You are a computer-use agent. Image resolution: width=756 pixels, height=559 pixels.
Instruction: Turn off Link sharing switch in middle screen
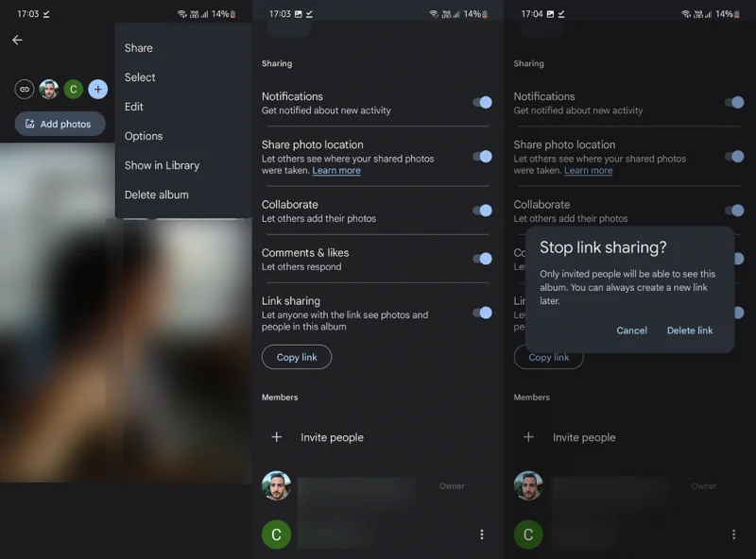click(482, 313)
